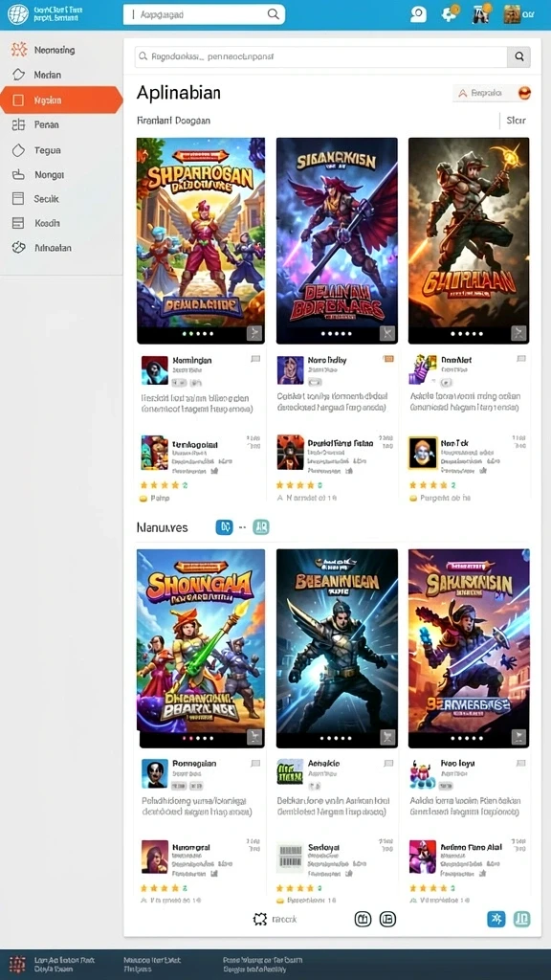Click the star rating under Sedoyal
The image size is (551, 980).
[298, 888]
